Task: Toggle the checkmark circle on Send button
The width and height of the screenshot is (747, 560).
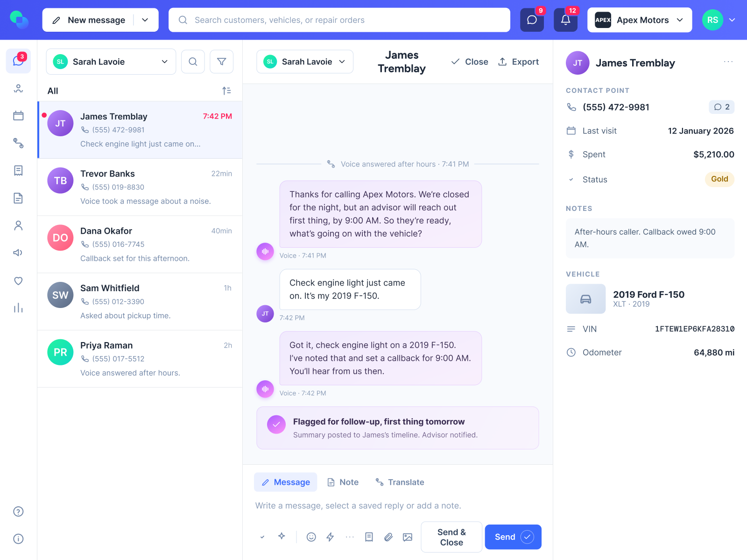Action: (x=527, y=537)
